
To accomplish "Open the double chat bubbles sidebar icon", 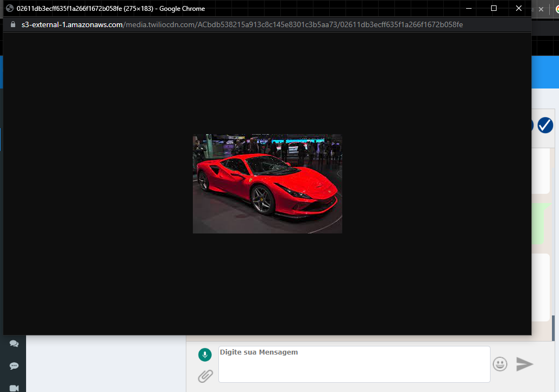I will 14,344.
